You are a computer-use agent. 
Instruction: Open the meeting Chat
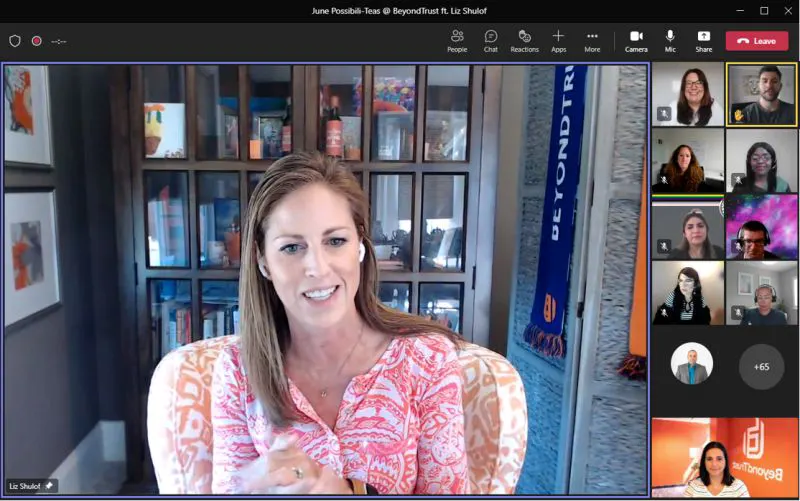click(491, 41)
